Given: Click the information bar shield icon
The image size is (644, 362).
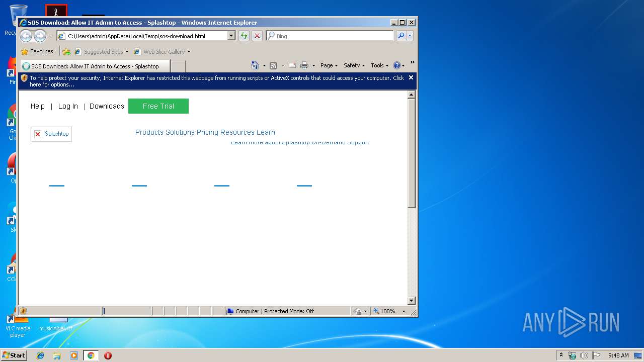Looking at the screenshot, I should (24, 78).
